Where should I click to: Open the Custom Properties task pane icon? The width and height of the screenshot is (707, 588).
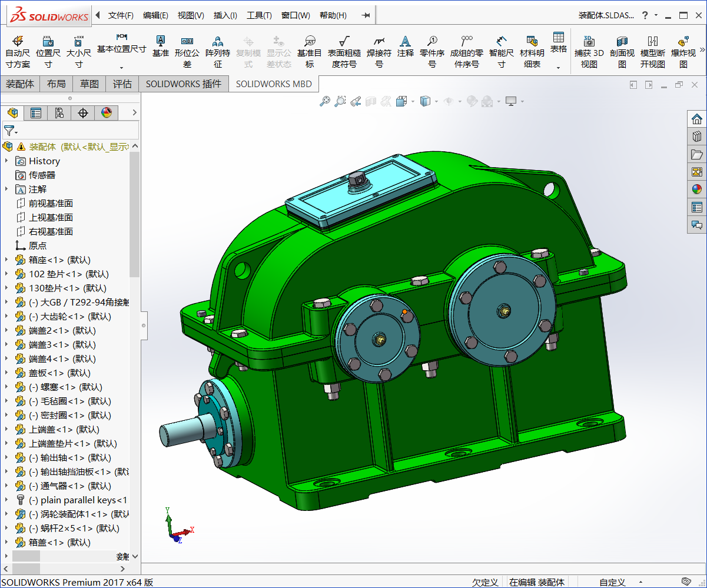pyautogui.click(x=697, y=207)
